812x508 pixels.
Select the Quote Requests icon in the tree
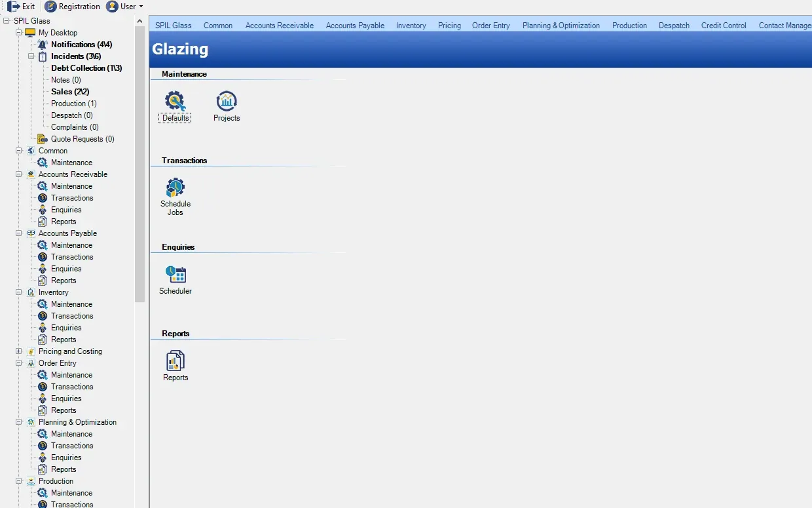click(x=43, y=139)
